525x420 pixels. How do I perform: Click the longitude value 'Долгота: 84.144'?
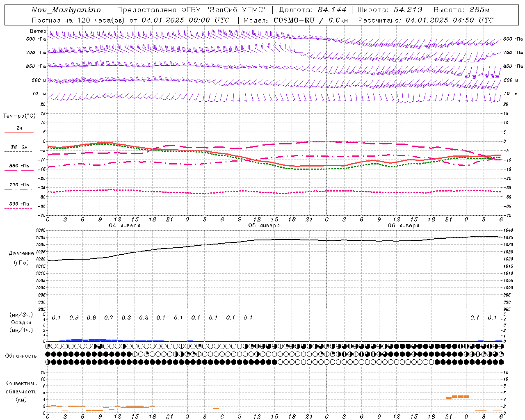click(x=312, y=10)
